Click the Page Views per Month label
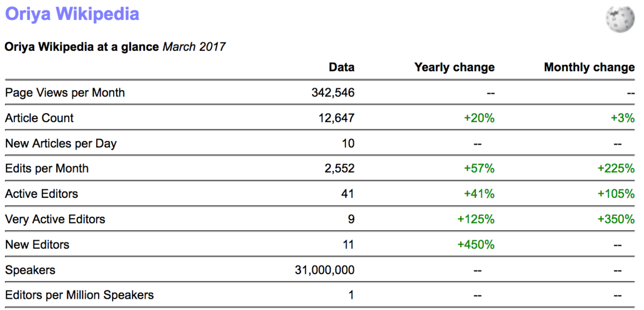 click(x=65, y=92)
